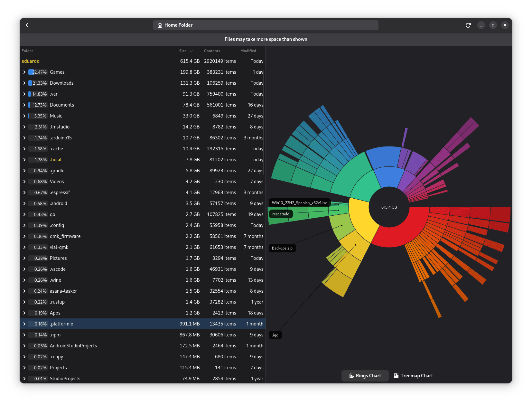Switch to Treemap Chart view
This screenshot has height=405, width=532.
point(413,376)
